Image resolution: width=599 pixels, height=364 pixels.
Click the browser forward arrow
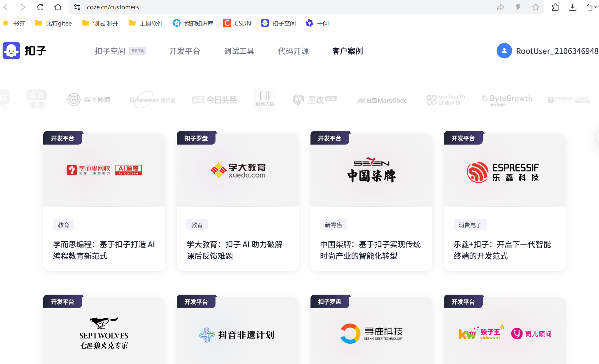click(x=23, y=7)
